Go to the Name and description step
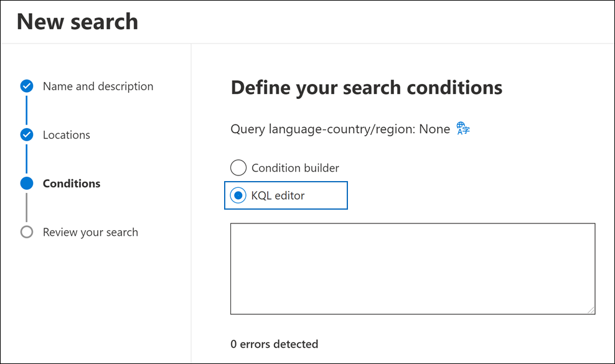This screenshot has height=364, width=615. [97, 86]
